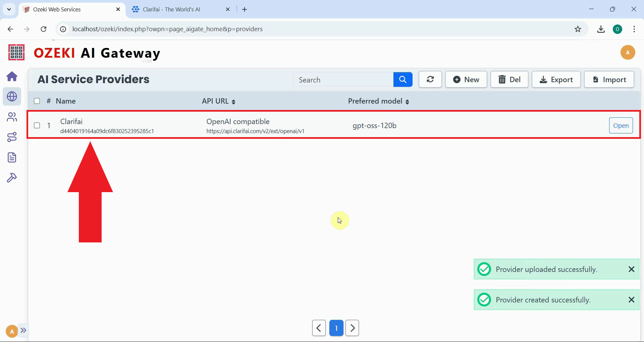
Task: Check the Clarifai provider row checkbox
Action: pyautogui.click(x=37, y=125)
